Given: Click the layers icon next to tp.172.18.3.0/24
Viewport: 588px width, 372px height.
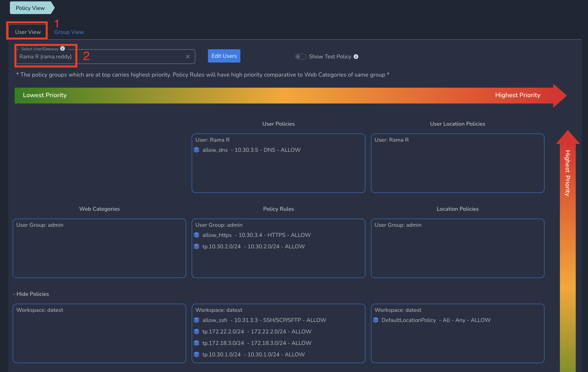Looking at the screenshot, I should point(197,343).
